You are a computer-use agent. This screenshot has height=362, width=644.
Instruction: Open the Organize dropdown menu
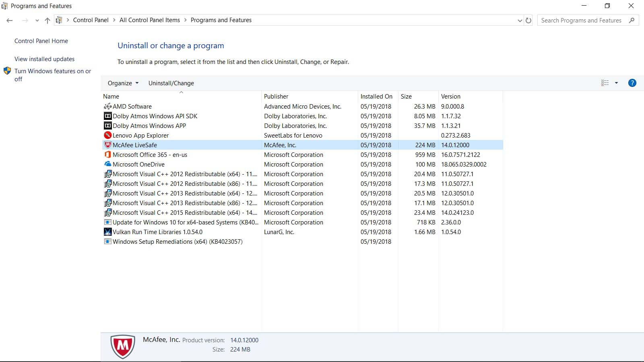click(123, 83)
